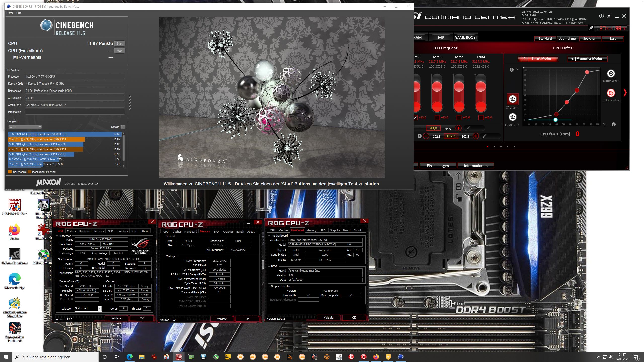Expand Rangliste Details arrow
644x362 pixels.
click(x=123, y=127)
